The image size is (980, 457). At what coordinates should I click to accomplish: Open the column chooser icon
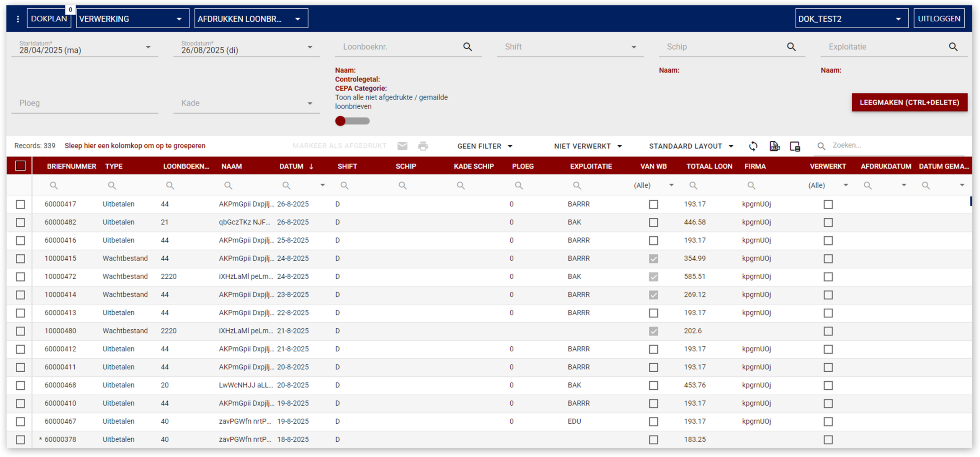click(795, 146)
